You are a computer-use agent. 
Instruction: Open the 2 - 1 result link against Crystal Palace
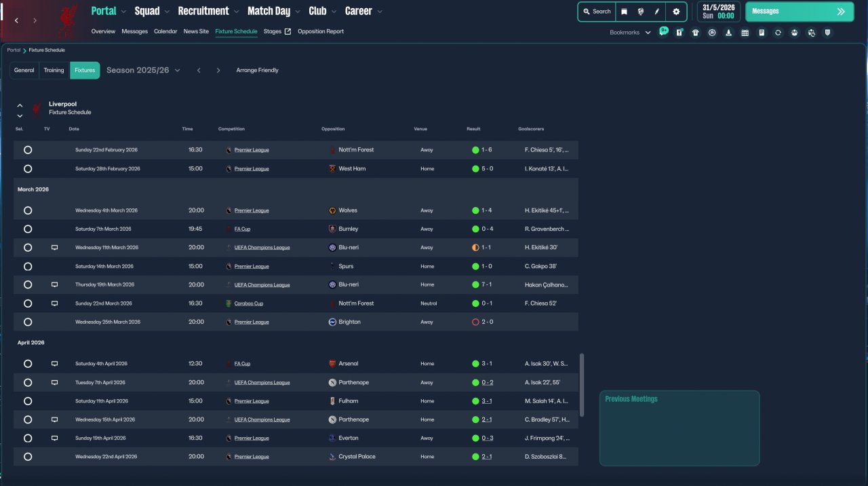coord(487,457)
